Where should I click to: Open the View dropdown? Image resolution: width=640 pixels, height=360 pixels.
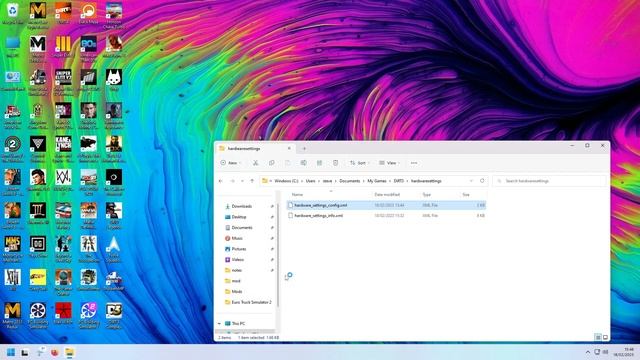(x=389, y=163)
